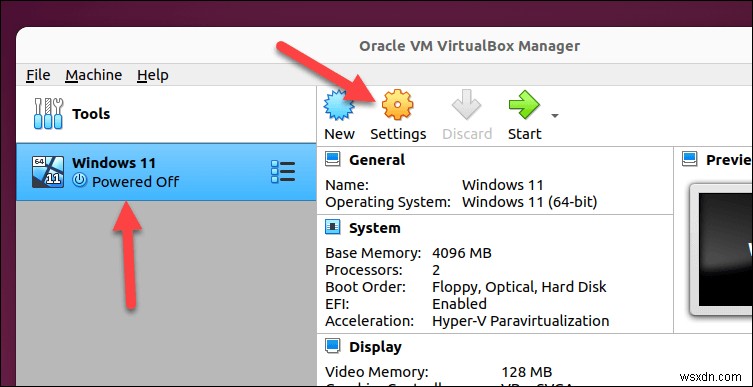Image resolution: width=753 pixels, height=387 pixels.
Task: Click the Name value Windows 11
Action: tap(502, 185)
